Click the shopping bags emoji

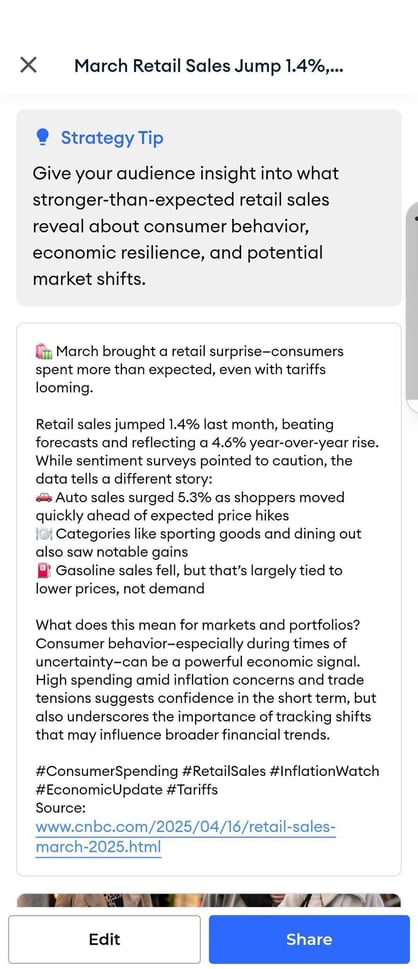pyautogui.click(x=44, y=352)
